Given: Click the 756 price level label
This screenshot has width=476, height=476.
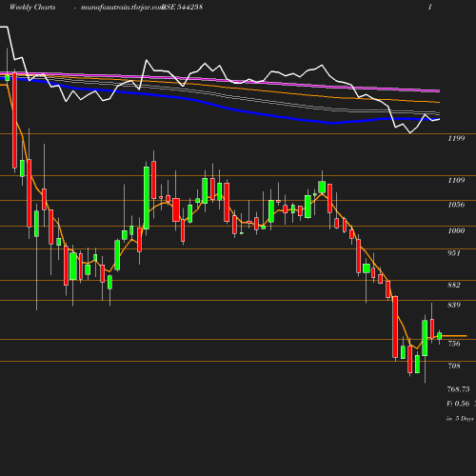Looking at the screenshot, I should [x=454, y=344].
